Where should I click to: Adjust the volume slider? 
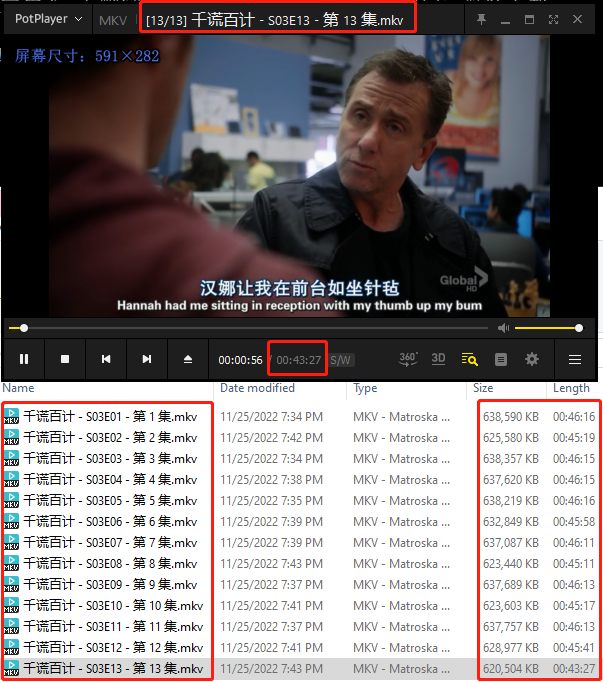click(x=547, y=328)
